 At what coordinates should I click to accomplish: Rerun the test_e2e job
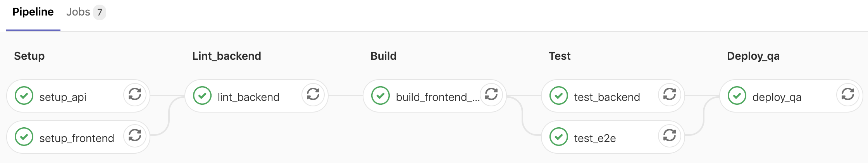(670, 135)
